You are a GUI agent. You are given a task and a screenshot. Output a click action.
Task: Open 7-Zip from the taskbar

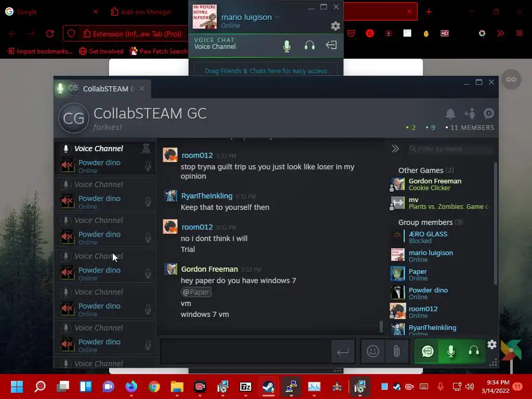(x=246, y=387)
